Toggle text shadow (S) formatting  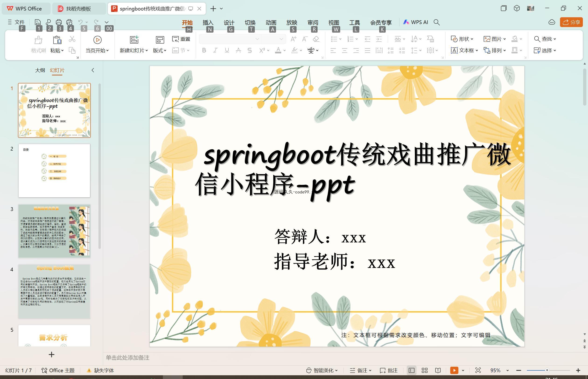tap(249, 50)
